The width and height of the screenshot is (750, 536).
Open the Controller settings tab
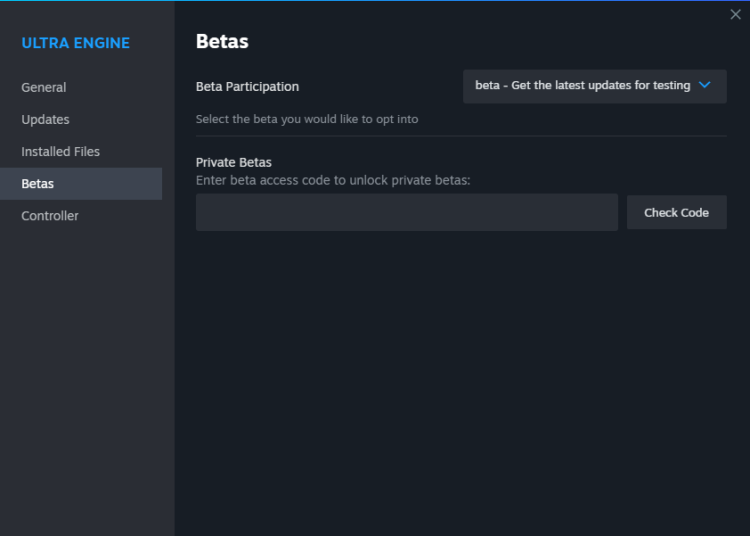(50, 216)
